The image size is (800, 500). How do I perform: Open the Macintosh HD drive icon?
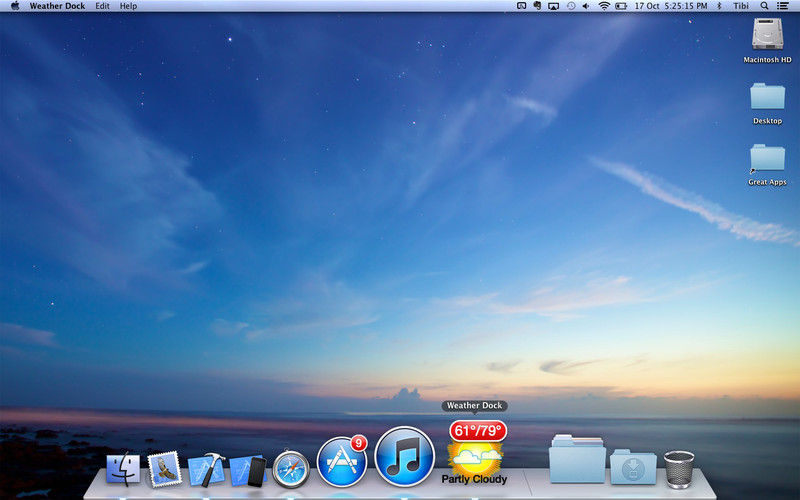point(767,35)
